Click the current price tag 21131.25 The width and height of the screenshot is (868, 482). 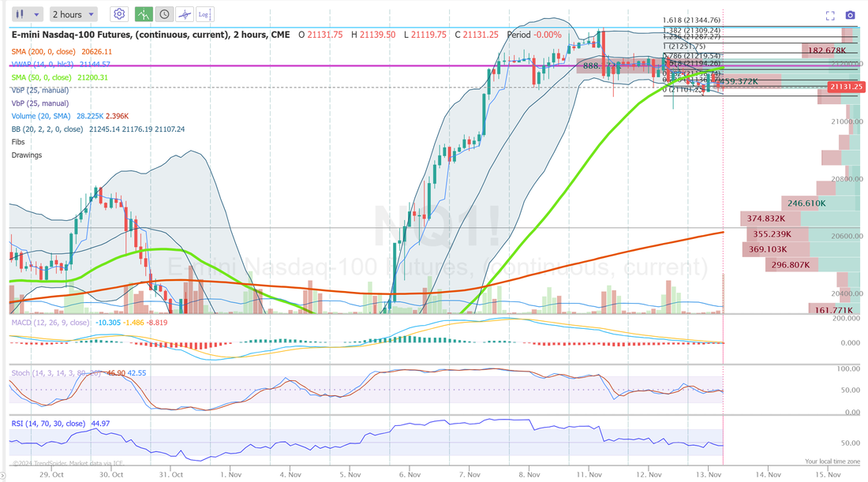[846, 86]
